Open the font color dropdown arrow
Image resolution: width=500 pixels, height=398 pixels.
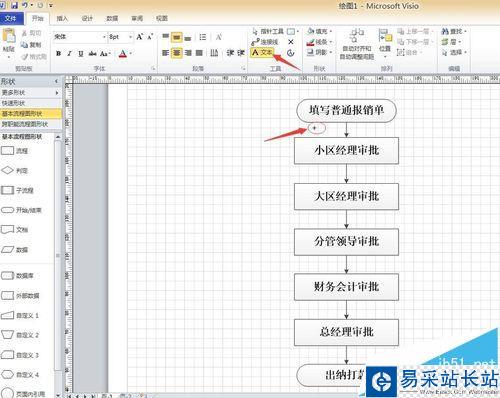click(131, 53)
